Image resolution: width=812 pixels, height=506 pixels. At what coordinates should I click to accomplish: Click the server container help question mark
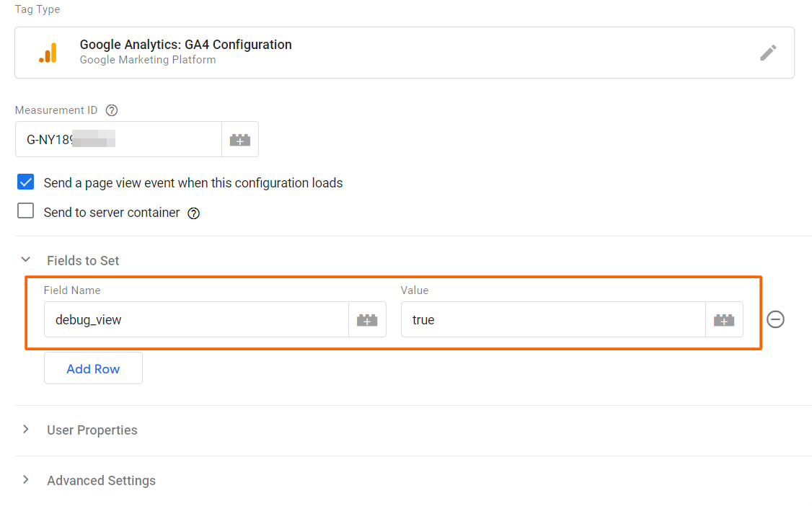click(x=193, y=213)
